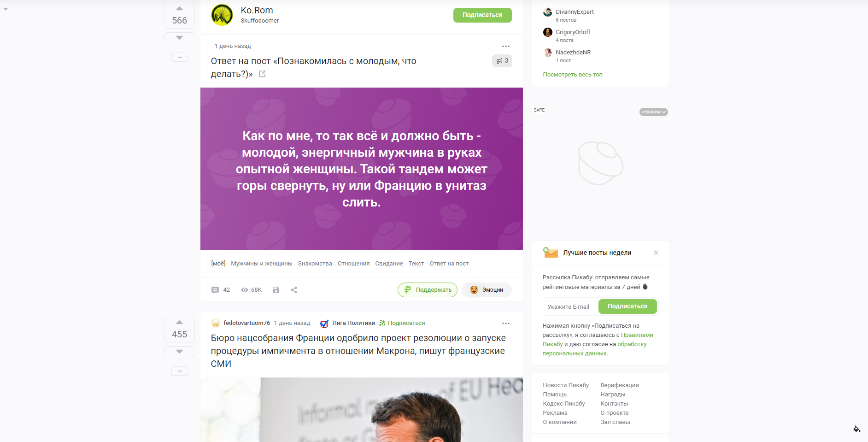
Task: Open the three-dots menu of Ko.Rom post
Action: pos(506,46)
